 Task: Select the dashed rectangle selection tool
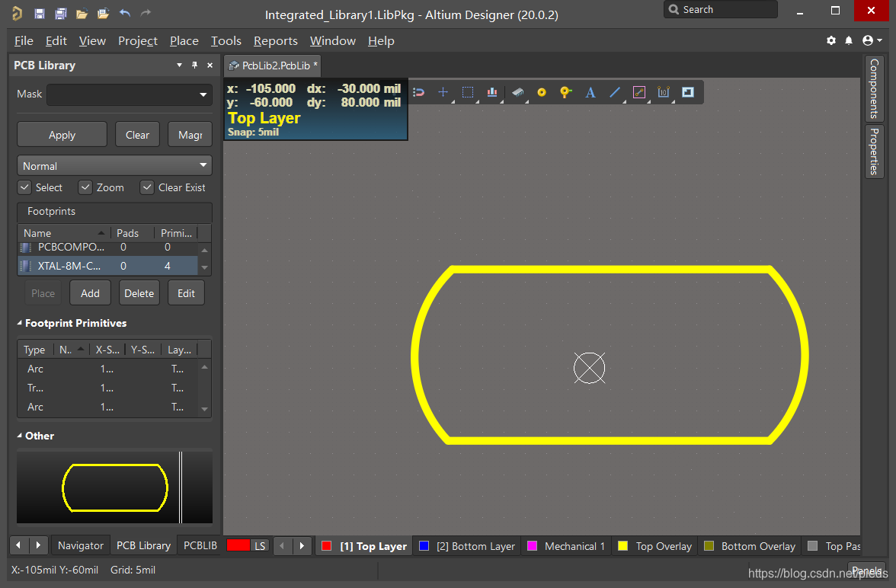coord(468,92)
